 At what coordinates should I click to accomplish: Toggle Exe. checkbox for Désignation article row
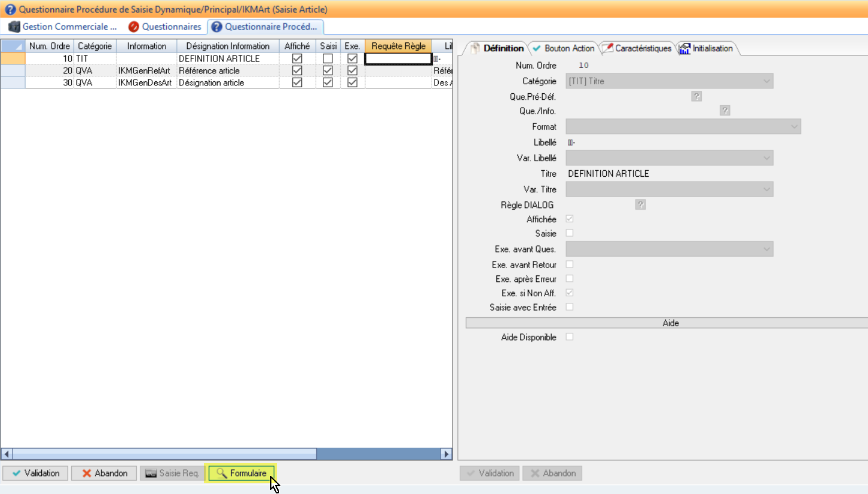click(352, 82)
